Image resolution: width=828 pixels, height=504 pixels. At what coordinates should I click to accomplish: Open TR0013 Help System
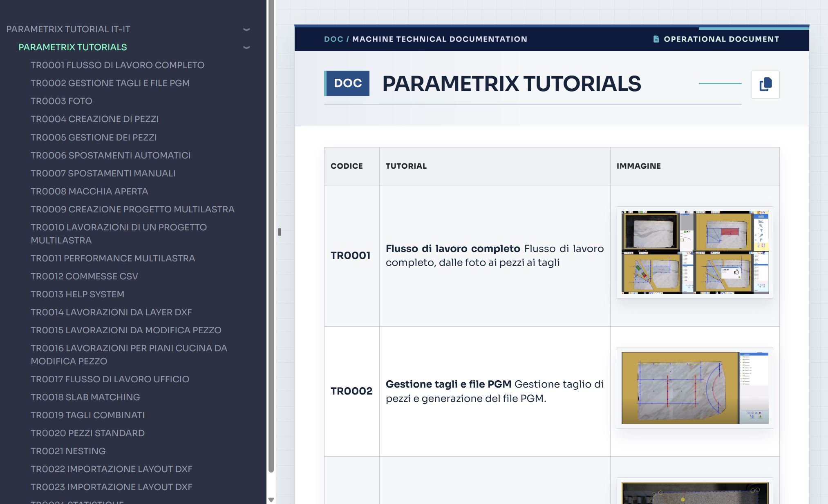[77, 294]
